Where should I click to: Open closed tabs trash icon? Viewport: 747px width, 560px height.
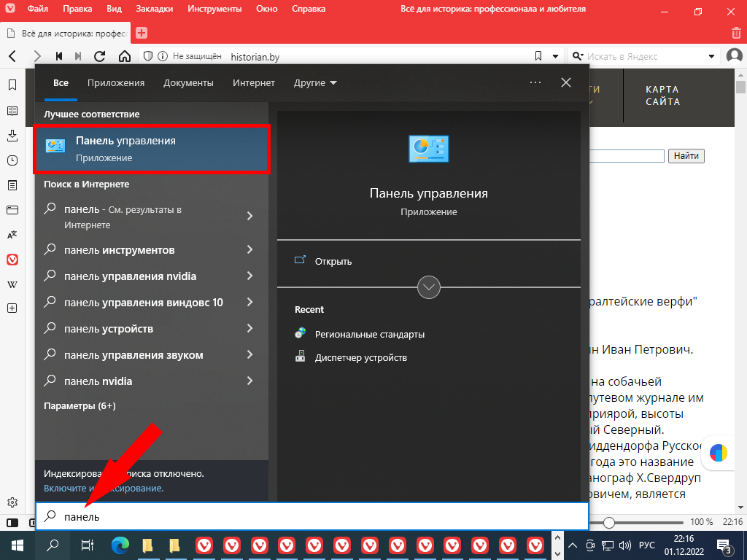[736, 33]
